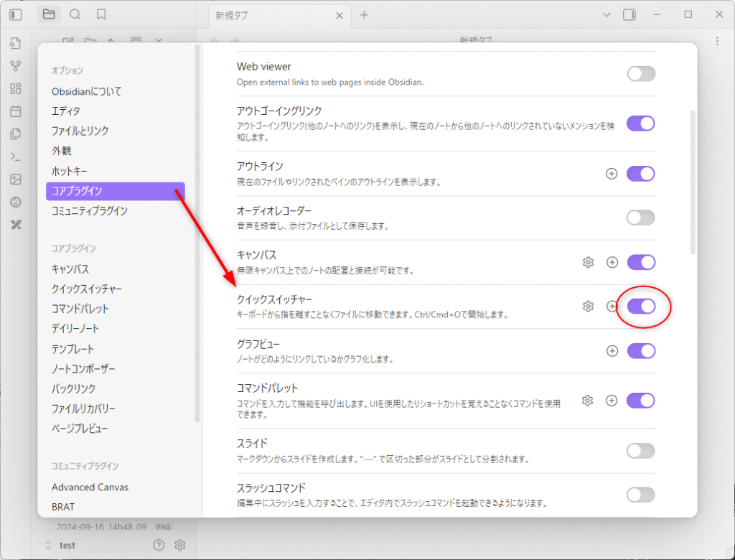The image size is (735, 560).
Task: Open the search magnifier icon in the top bar
Action: [75, 14]
